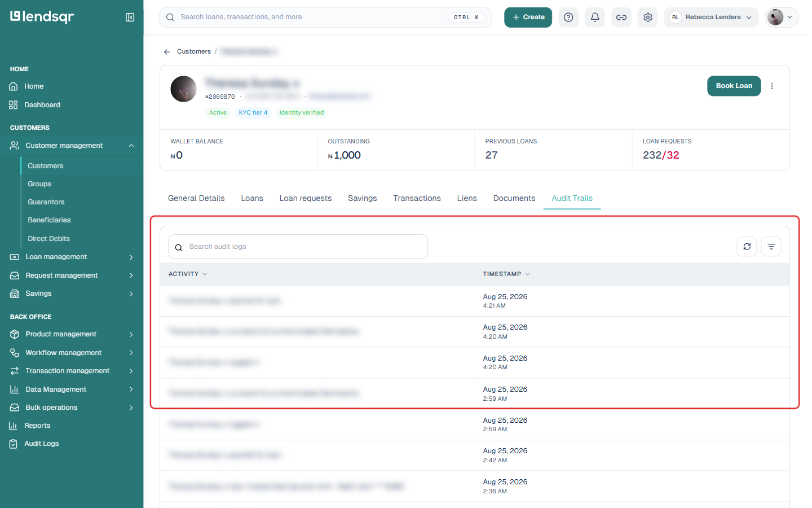The width and height of the screenshot is (812, 508).
Task: Click the link chain icon in header
Action: point(621,17)
